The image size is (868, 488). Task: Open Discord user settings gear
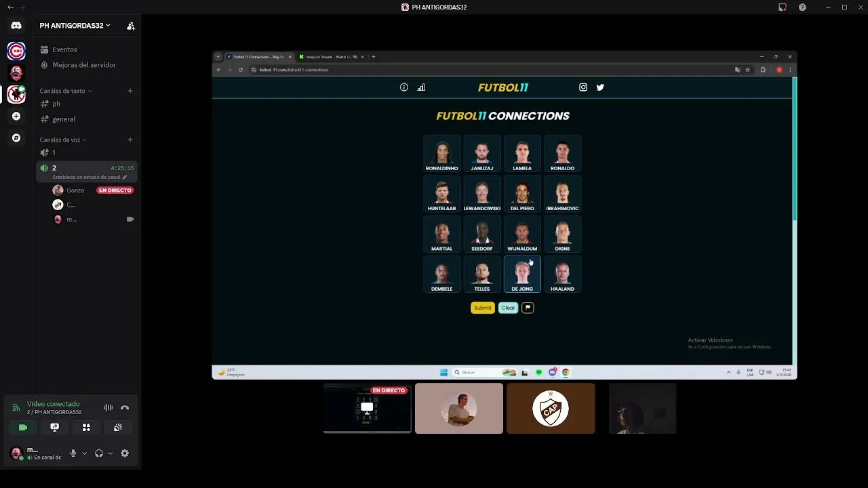point(125,453)
